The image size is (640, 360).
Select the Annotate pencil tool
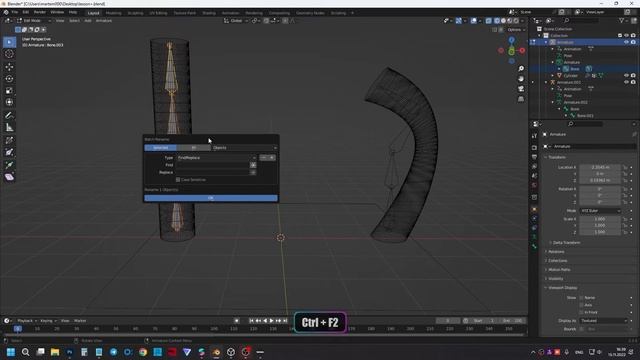(9, 116)
